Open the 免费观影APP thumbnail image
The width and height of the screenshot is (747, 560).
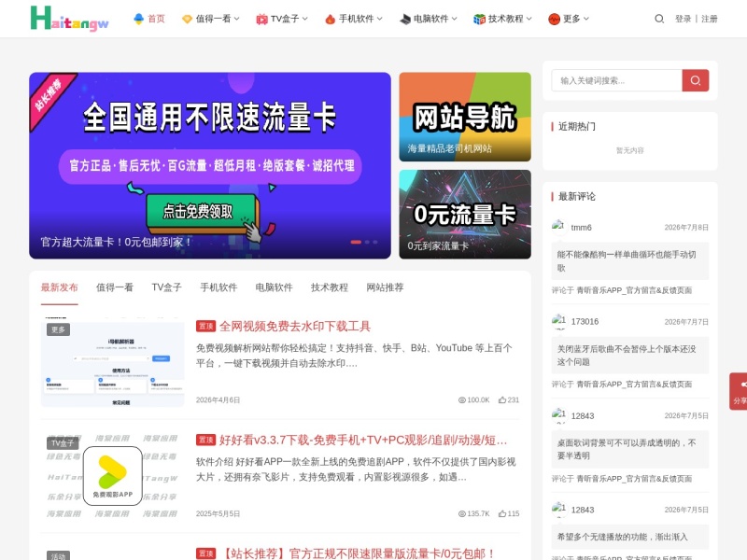pos(112,476)
